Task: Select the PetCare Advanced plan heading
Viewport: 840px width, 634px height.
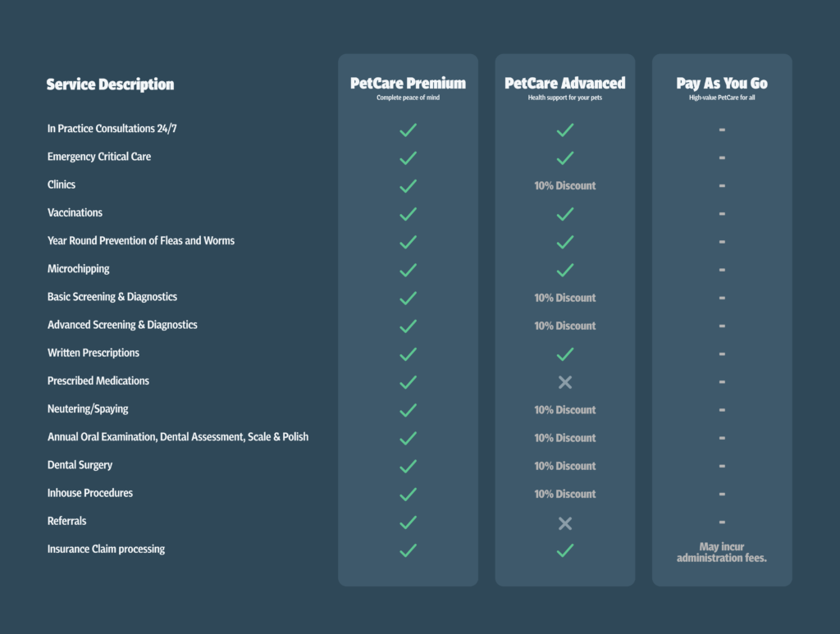Action: (x=564, y=84)
